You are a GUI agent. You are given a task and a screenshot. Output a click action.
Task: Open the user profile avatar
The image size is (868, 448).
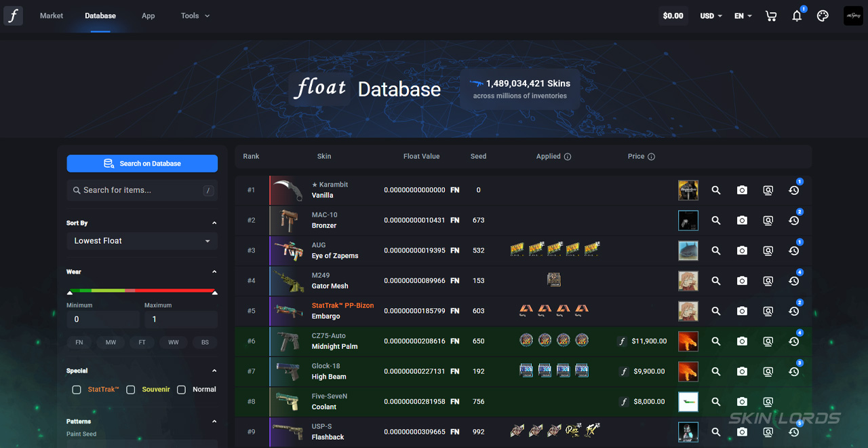click(853, 16)
